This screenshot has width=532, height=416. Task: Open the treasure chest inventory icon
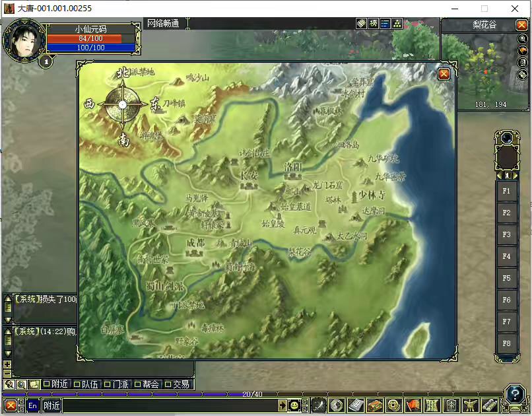tap(374, 405)
